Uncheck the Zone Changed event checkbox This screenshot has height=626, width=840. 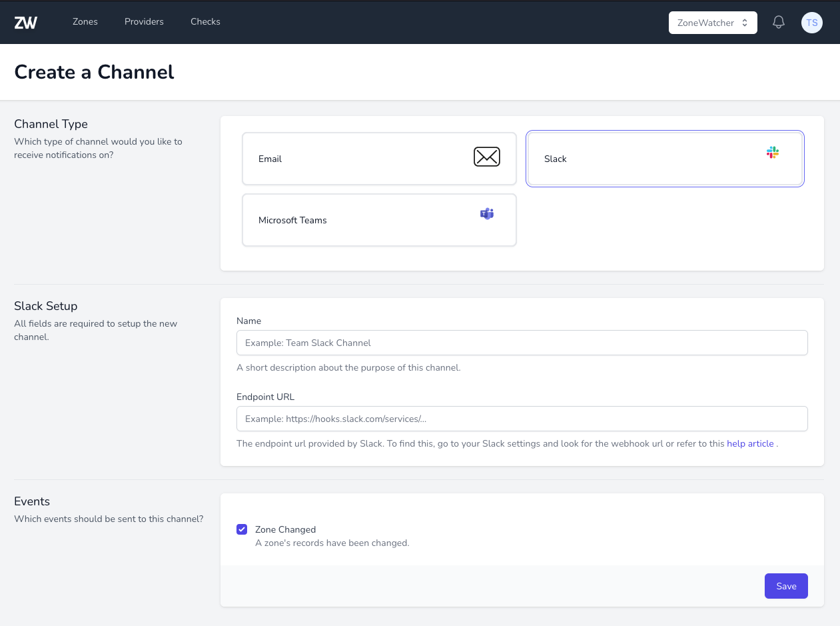click(x=242, y=529)
